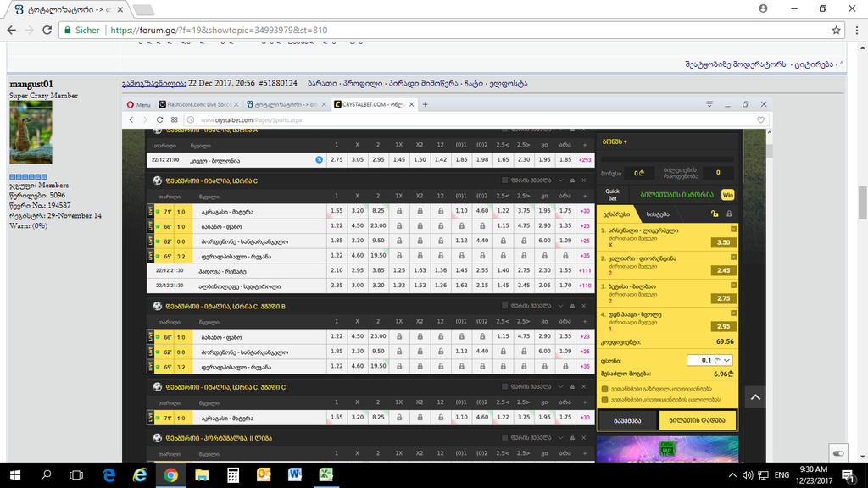
Task: Open the Opera Menu button
Action: [138, 104]
